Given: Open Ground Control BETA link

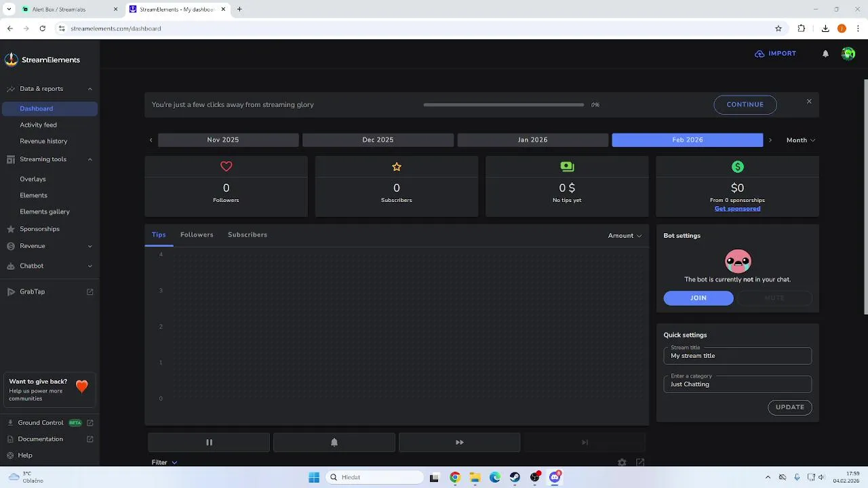Looking at the screenshot, I should pos(50,423).
